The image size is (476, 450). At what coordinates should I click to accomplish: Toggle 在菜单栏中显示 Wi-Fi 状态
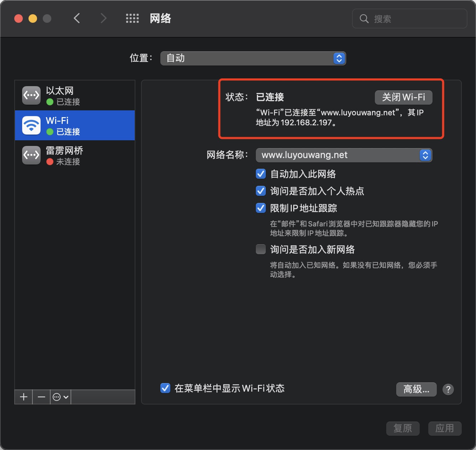(x=165, y=388)
